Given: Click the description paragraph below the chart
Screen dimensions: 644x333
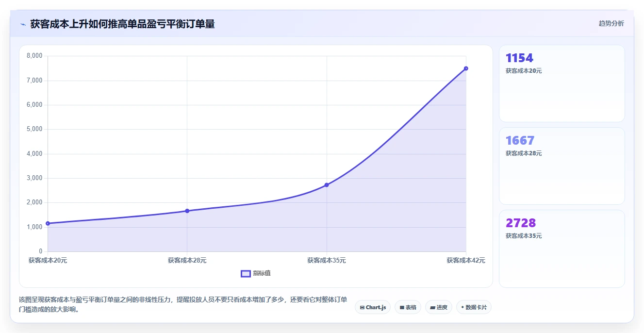Looking at the screenshot, I should tap(182, 304).
